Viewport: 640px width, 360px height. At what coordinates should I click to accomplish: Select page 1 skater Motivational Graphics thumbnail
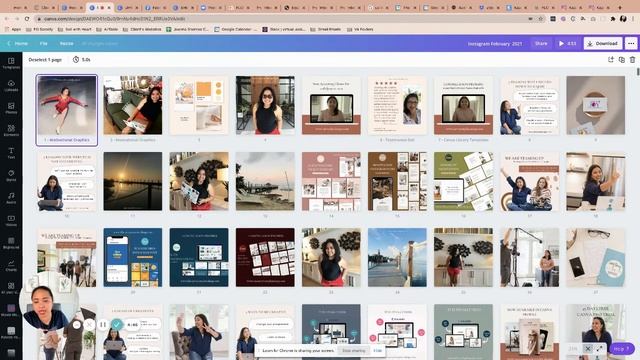coord(67,105)
